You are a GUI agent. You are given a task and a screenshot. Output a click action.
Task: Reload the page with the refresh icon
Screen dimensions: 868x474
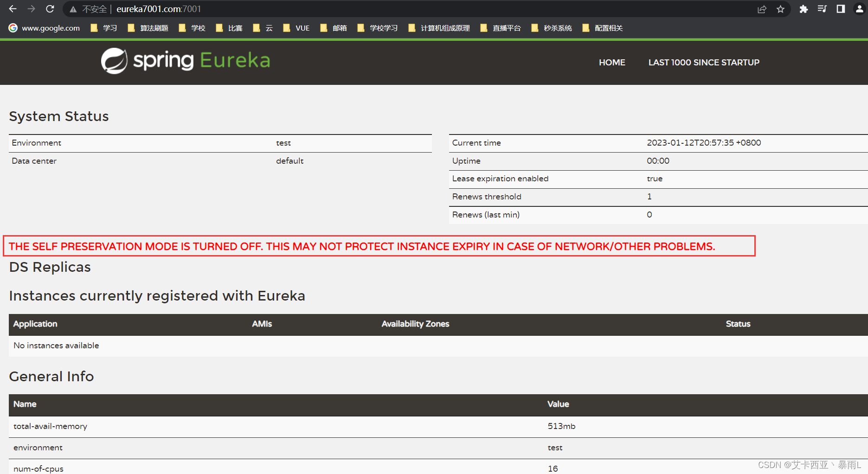50,9
